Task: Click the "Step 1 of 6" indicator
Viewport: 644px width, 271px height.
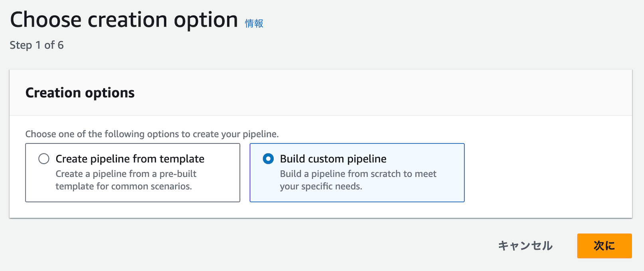Action: [x=37, y=45]
